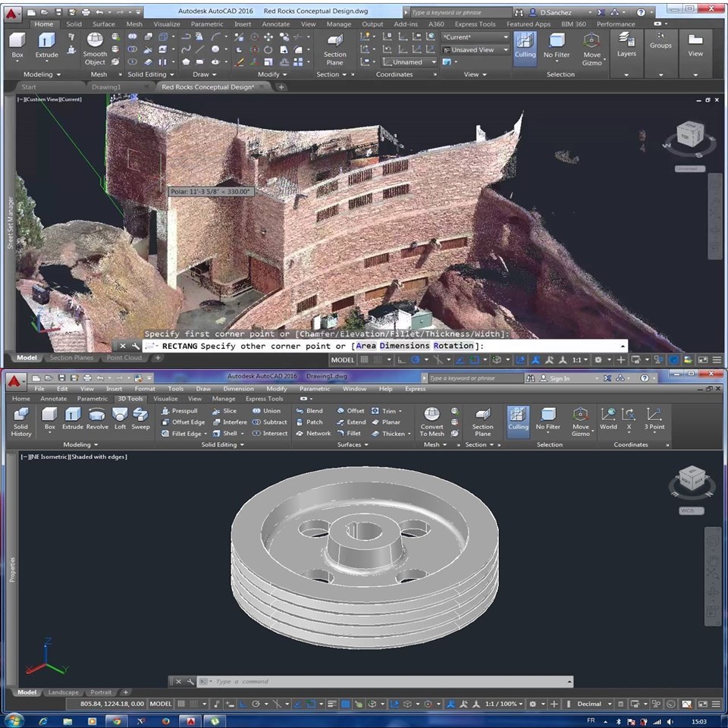The width and height of the screenshot is (728, 728).
Task: Click the Area option in command line
Action: (x=366, y=346)
